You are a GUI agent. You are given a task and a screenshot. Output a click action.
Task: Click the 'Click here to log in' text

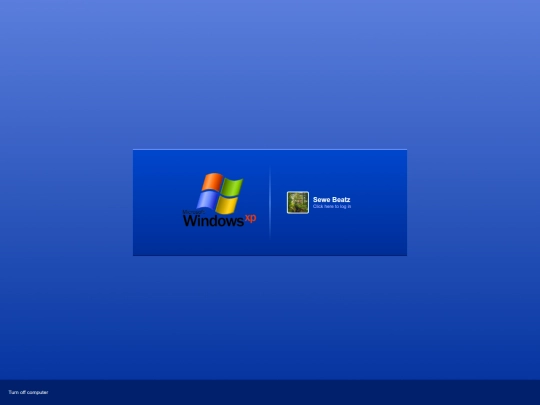pyautogui.click(x=332, y=206)
